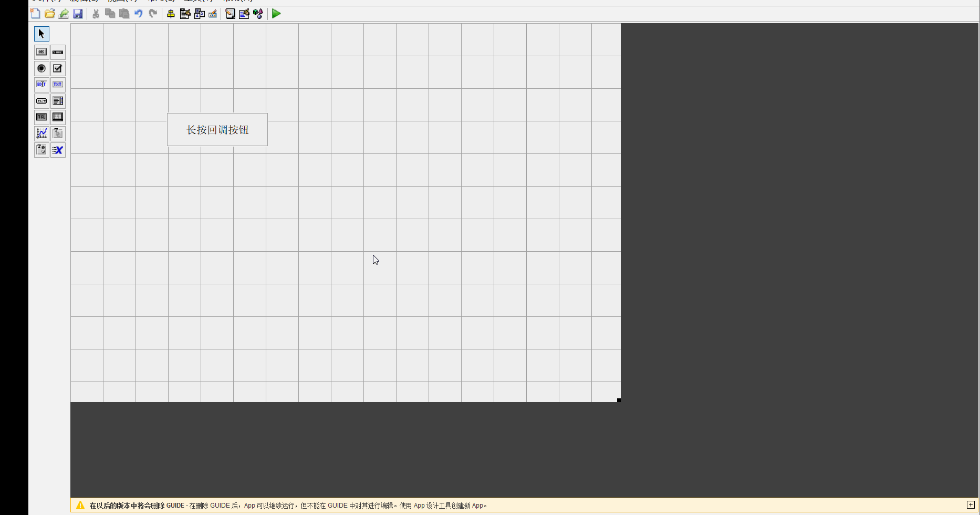
Task: Select the Axes tool in the palette
Action: click(41, 133)
